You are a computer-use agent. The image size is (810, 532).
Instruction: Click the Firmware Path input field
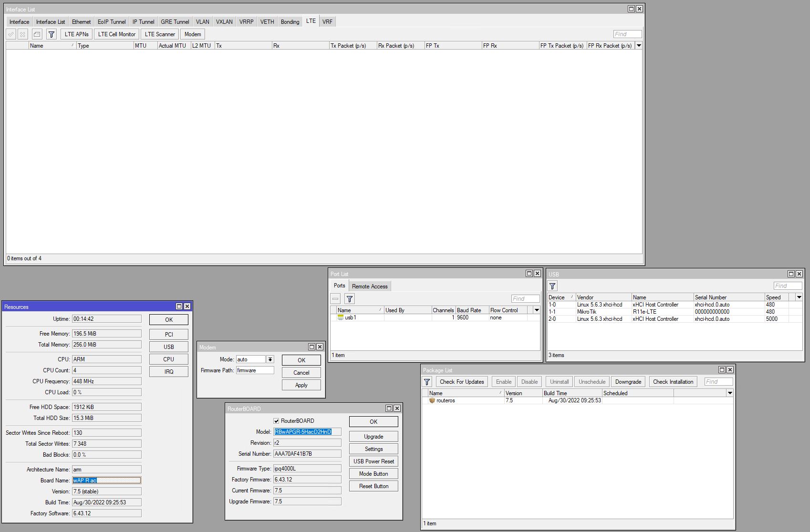pyautogui.click(x=255, y=370)
